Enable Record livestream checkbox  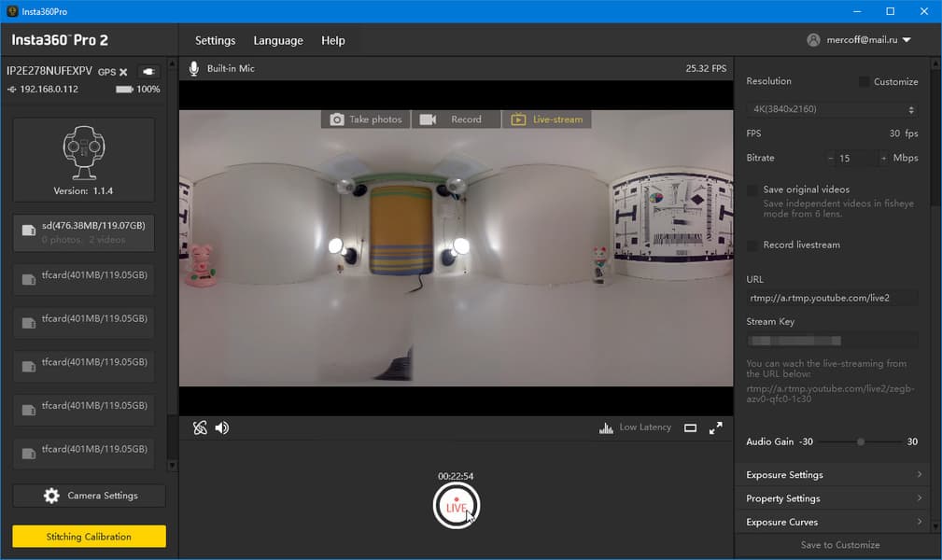[x=752, y=245]
